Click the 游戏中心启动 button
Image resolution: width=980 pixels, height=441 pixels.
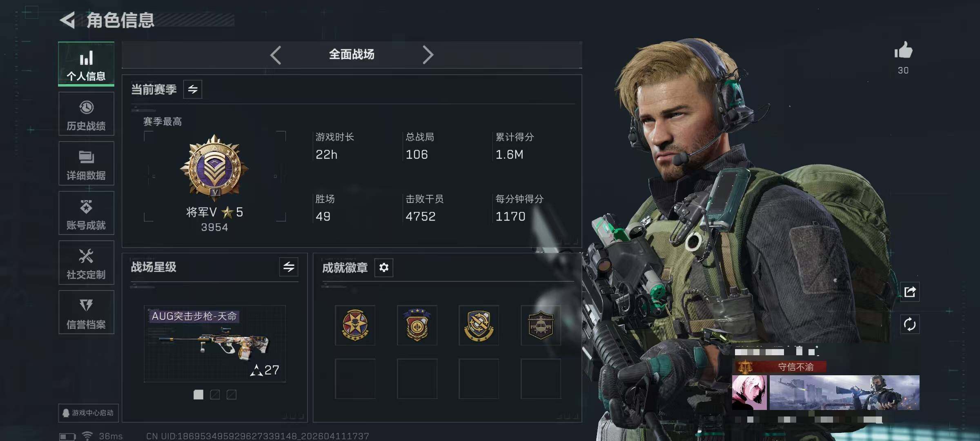pos(88,413)
